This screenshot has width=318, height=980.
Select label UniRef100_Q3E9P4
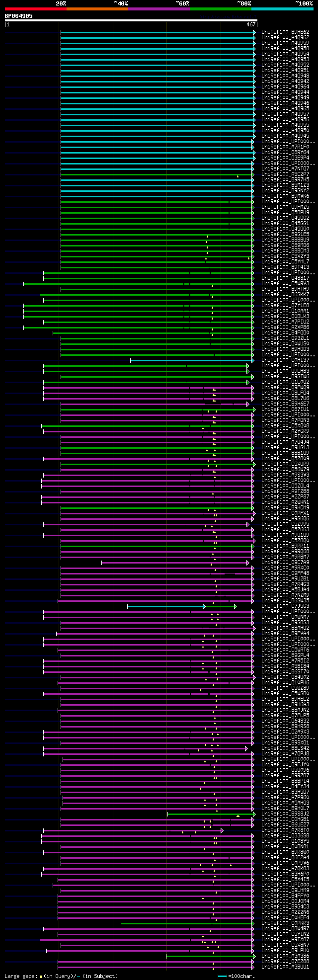285,158
